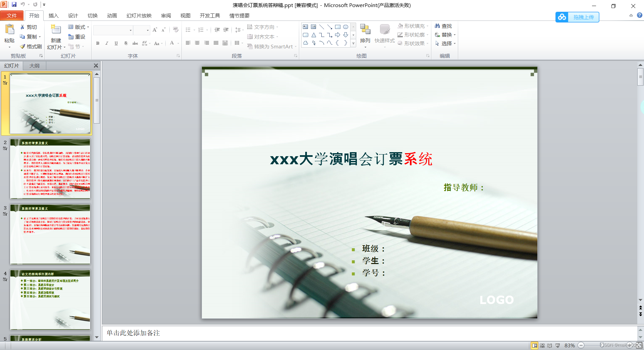Select the isosceles triangle shape

tap(314, 35)
